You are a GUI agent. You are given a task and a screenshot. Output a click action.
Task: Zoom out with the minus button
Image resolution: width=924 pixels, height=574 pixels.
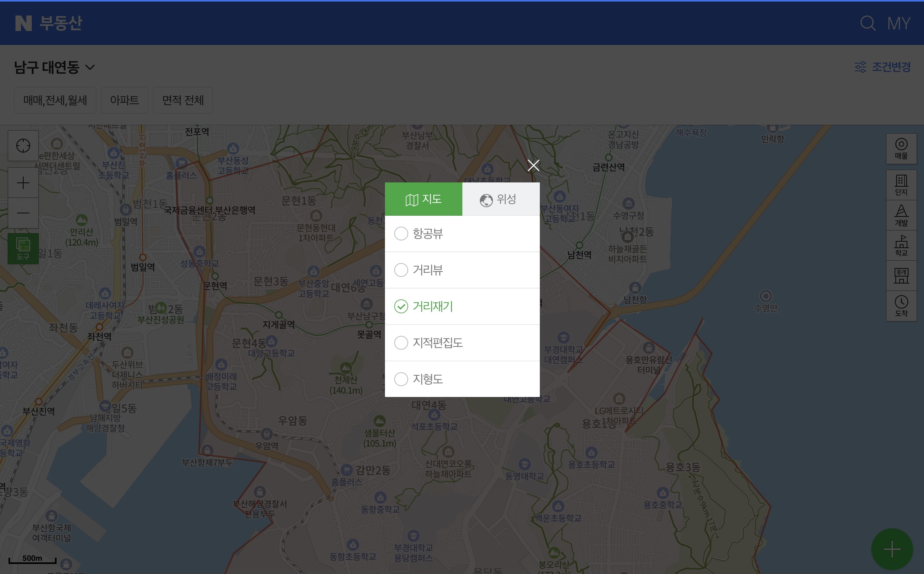(x=23, y=213)
